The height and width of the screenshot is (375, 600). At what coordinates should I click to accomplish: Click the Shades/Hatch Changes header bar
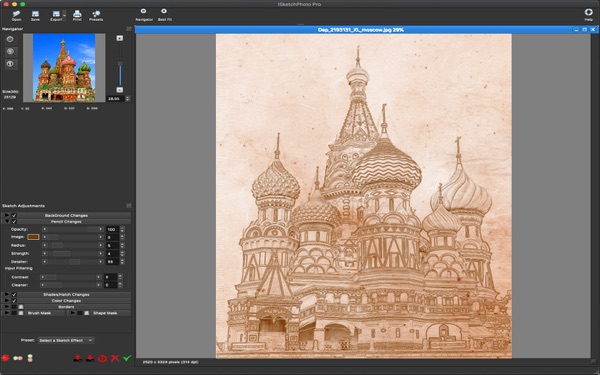click(x=67, y=295)
